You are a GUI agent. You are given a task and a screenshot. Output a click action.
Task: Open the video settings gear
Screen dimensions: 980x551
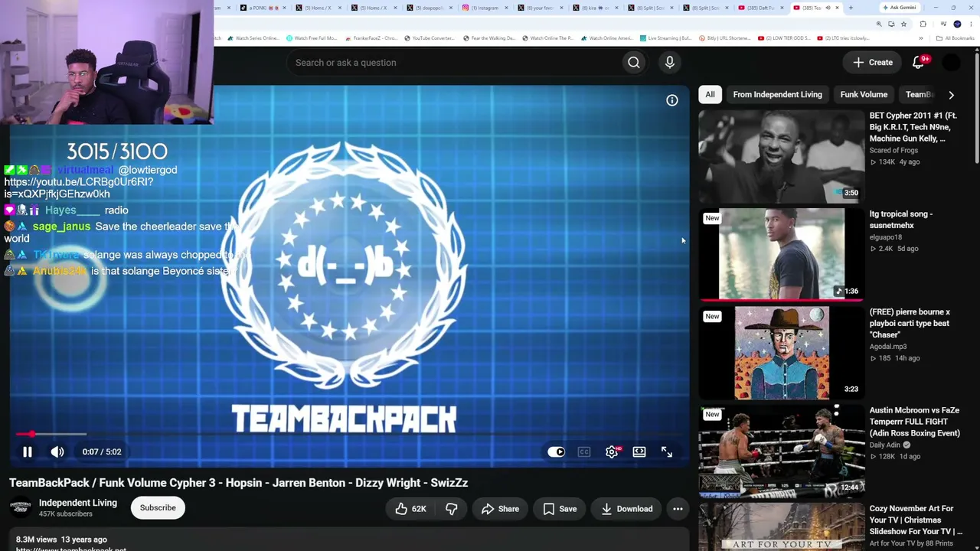(x=612, y=452)
